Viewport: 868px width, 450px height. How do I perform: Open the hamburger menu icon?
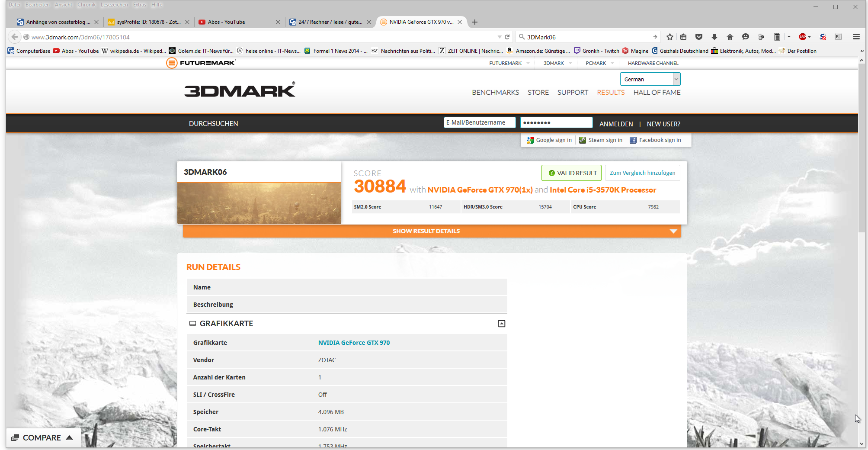pyautogui.click(x=856, y=37)
